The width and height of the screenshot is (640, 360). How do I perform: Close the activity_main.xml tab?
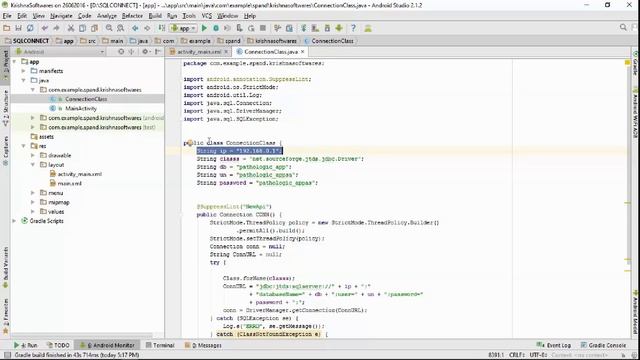pos(226,52)
